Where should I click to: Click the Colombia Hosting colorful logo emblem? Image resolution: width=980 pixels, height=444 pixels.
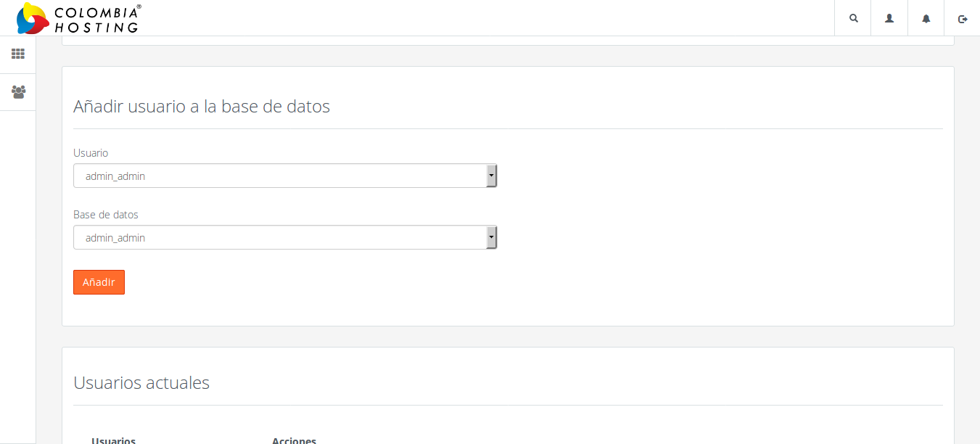point(32,18)
